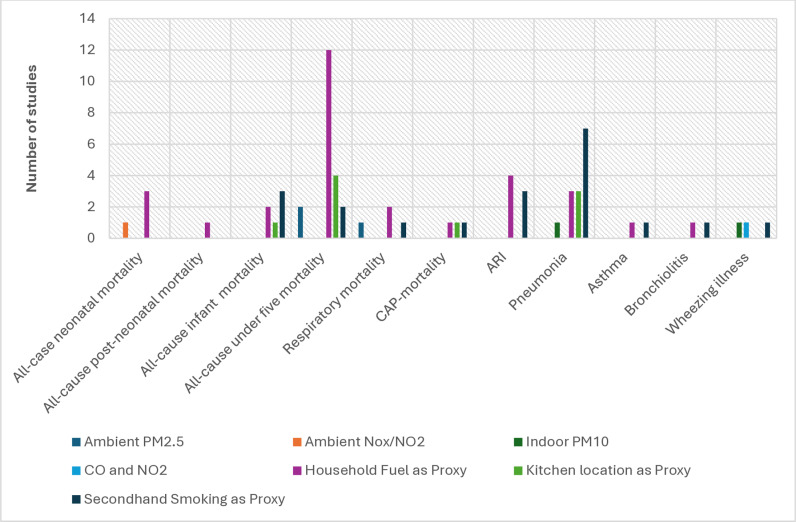Click the 'ARI' axis label
The height and width of the screenshot is (522, 796).
coord(497,263)
